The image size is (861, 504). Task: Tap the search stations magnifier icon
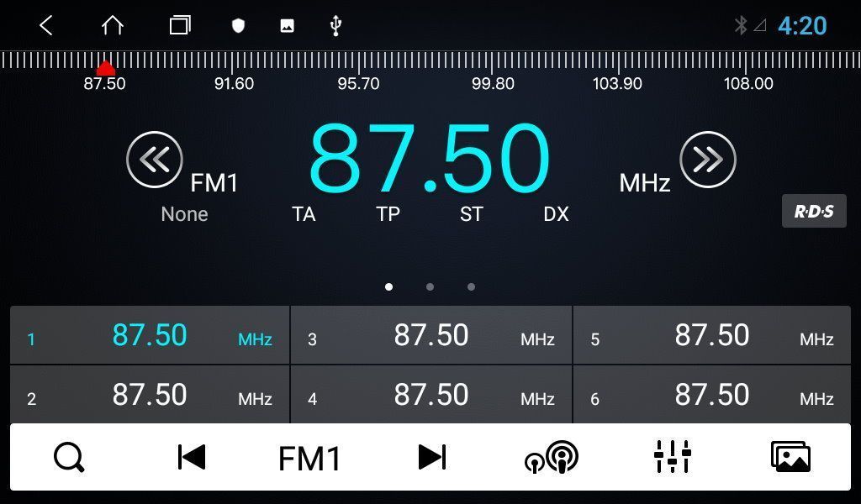(x=69, y=458)
